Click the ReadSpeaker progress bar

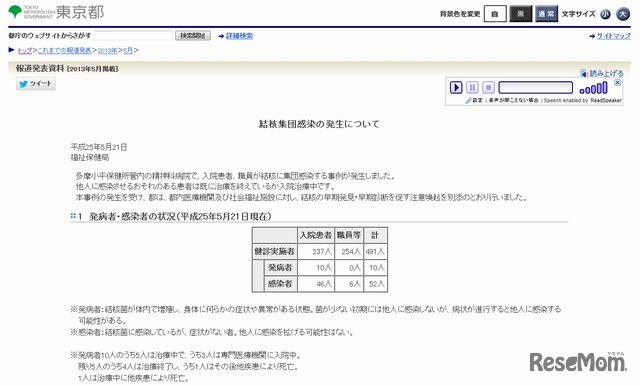pos(536,87)
